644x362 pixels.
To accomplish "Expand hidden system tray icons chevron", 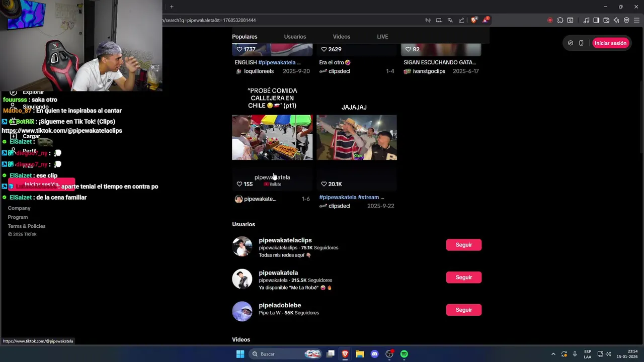I will [553, 354].
